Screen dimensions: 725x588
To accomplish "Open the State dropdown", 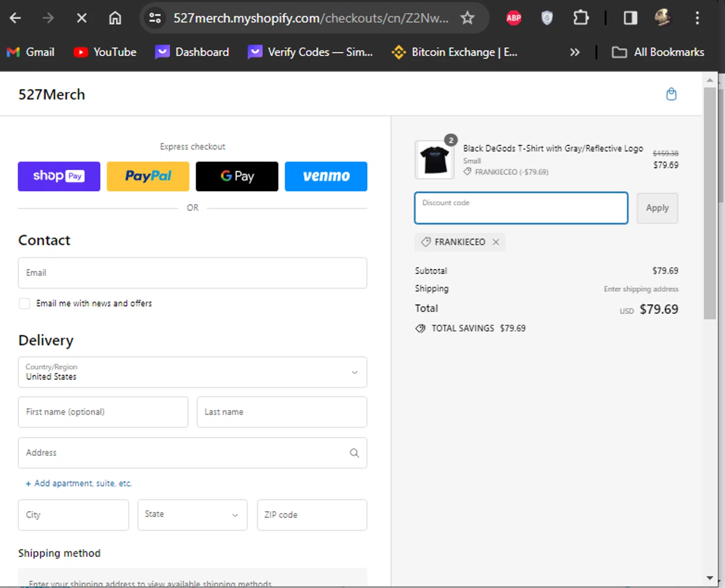I will pos(192,514).
